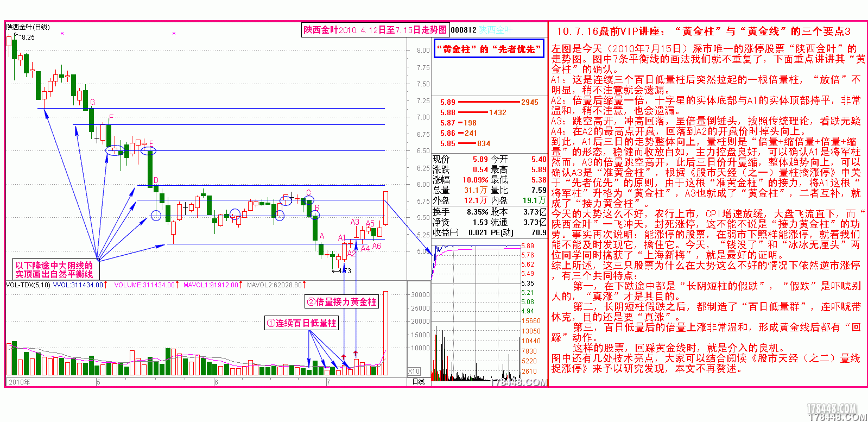Click the 8.00 price axis label
Image resolution: width=868 pixels, height=422 pixels.
click(423, 51)
